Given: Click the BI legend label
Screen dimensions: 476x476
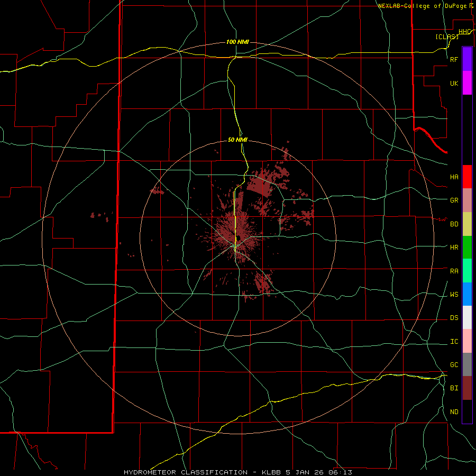Looking at the screenshot, I should click(454, 388).
